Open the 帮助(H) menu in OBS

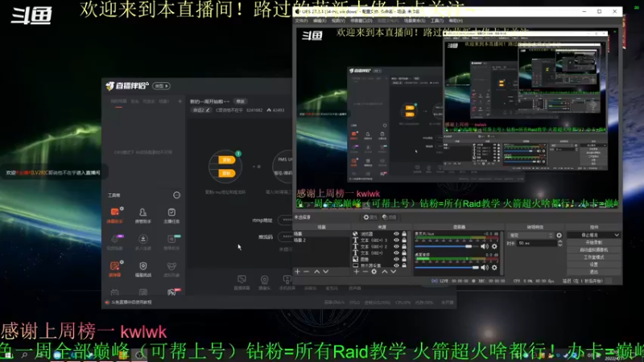pos(456,21)
